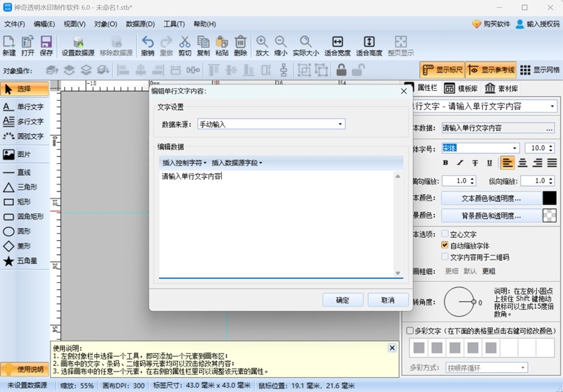
Task: Toggle 显示网格 grid display
Action: (540, 70)
